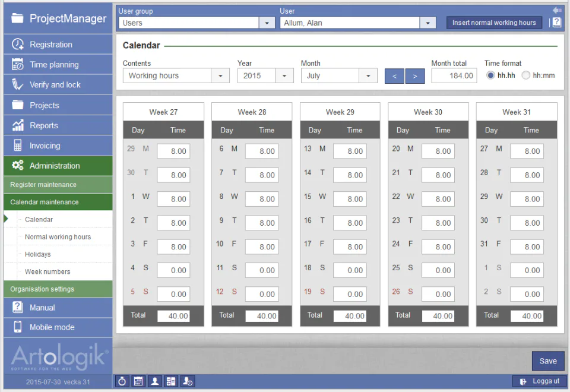This screenshot has width=570, height=392.
Task: Click the Verify and lock pencil icon
Action: [x=17, y=84]
